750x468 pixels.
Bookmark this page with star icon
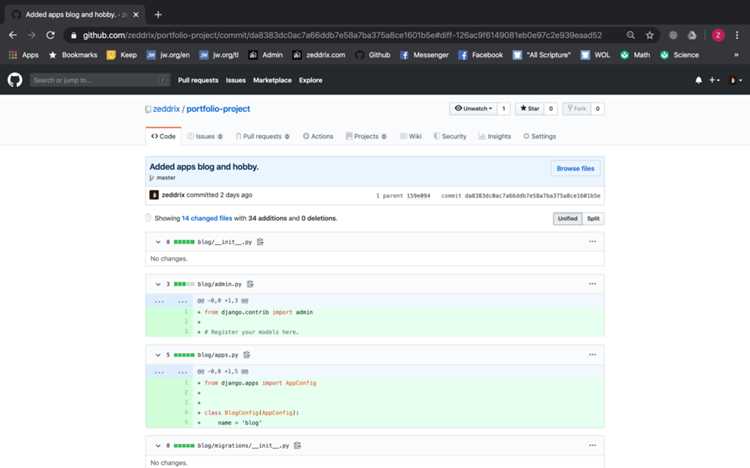(x=650, y=35)
